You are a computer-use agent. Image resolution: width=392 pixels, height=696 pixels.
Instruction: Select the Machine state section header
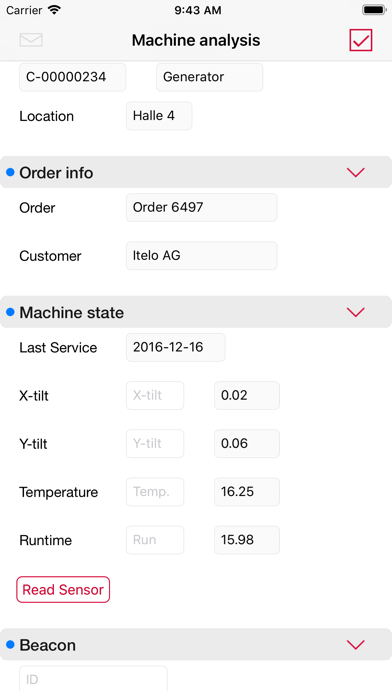(x=196, y=312)
